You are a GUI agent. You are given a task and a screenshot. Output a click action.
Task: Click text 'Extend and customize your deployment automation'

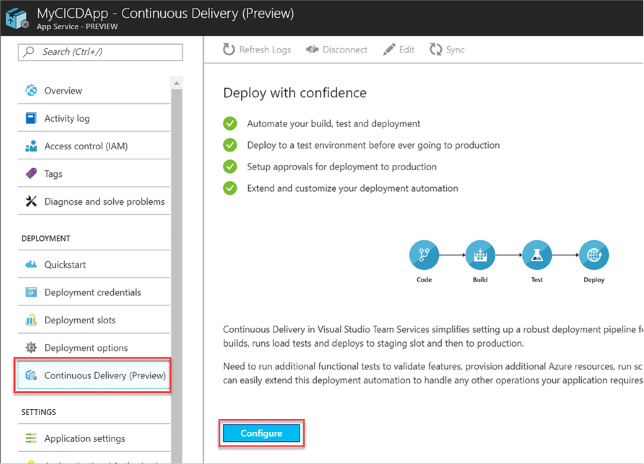pyautogui.click(x=352, y=188)
